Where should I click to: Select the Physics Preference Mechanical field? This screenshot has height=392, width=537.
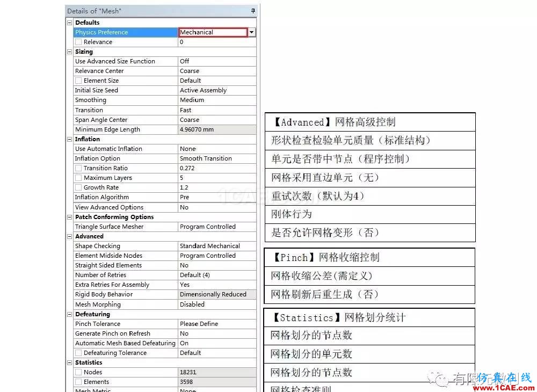click(x=213, y=32)
